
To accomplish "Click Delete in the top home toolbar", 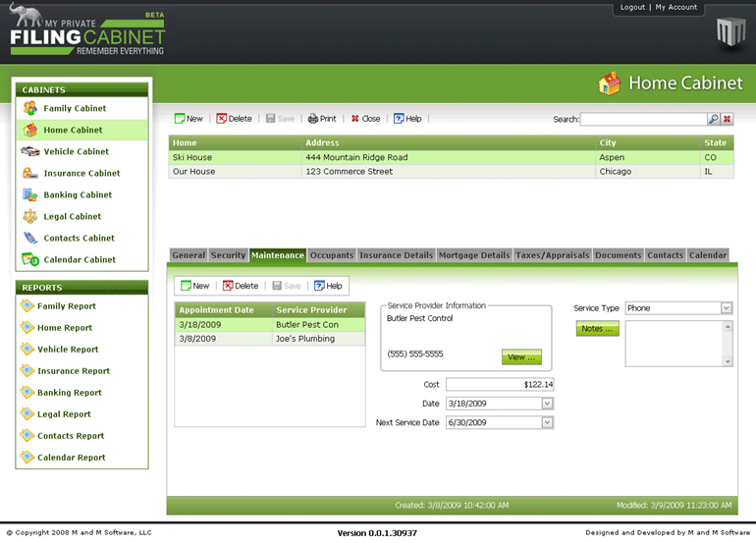I will (x=235, y=119).
